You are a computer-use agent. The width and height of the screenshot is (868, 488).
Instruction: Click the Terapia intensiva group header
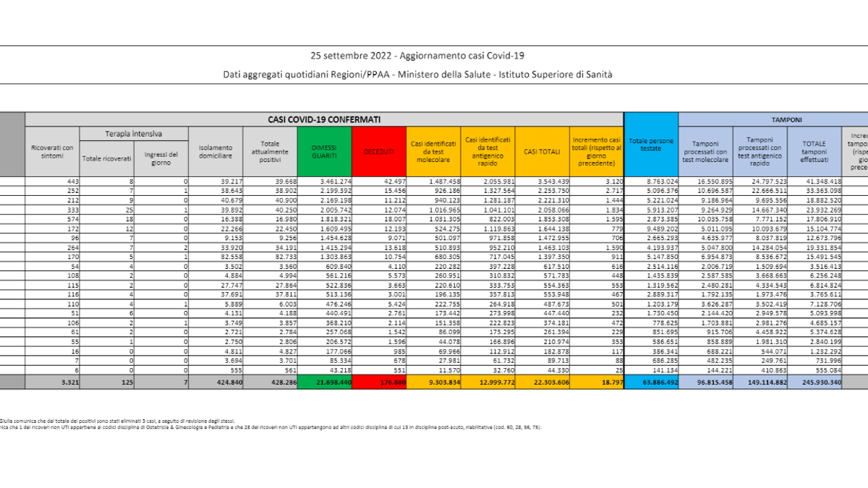[x=134, y=134]
